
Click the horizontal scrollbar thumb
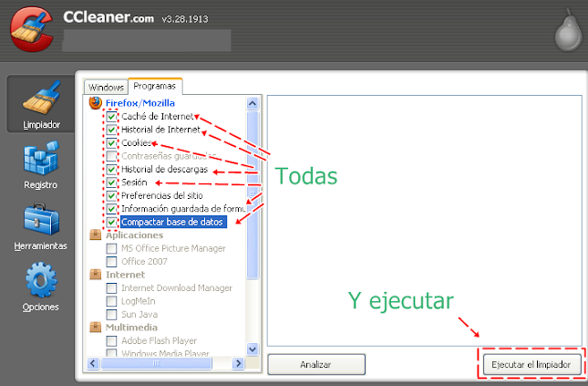tap(157, 363)
